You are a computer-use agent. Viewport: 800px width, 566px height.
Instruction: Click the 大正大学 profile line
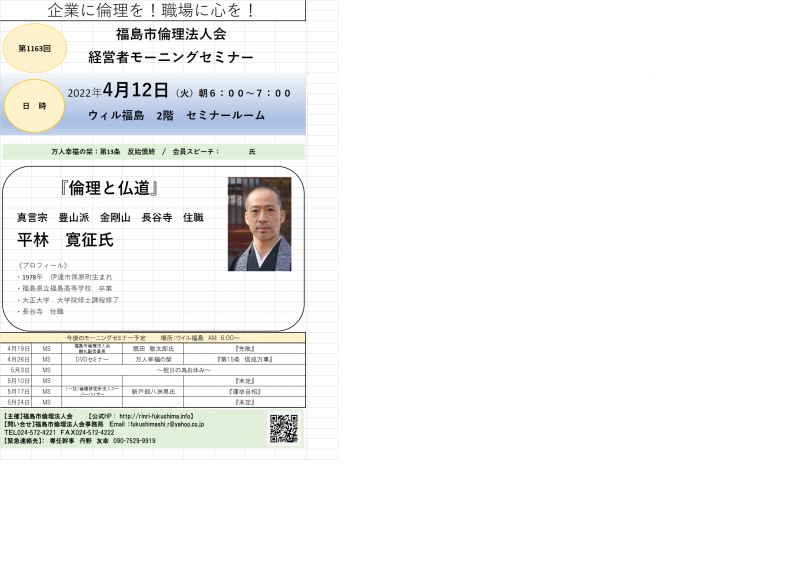(70, 300)
